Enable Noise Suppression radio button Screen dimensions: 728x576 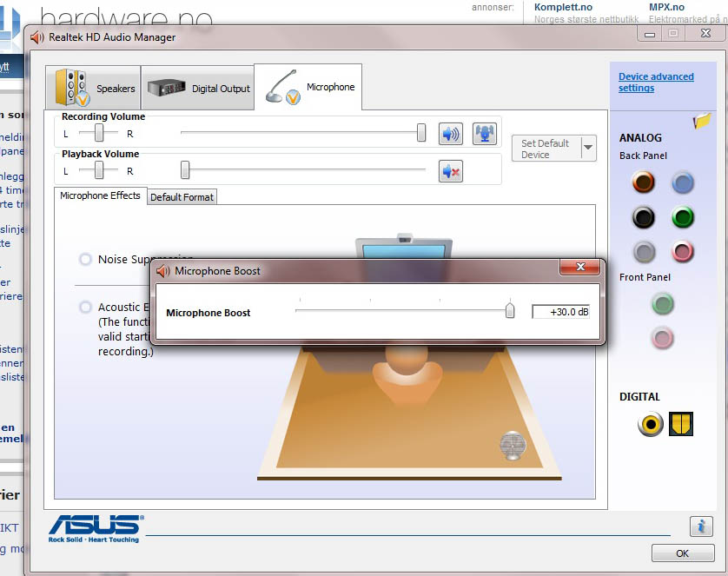85,259
